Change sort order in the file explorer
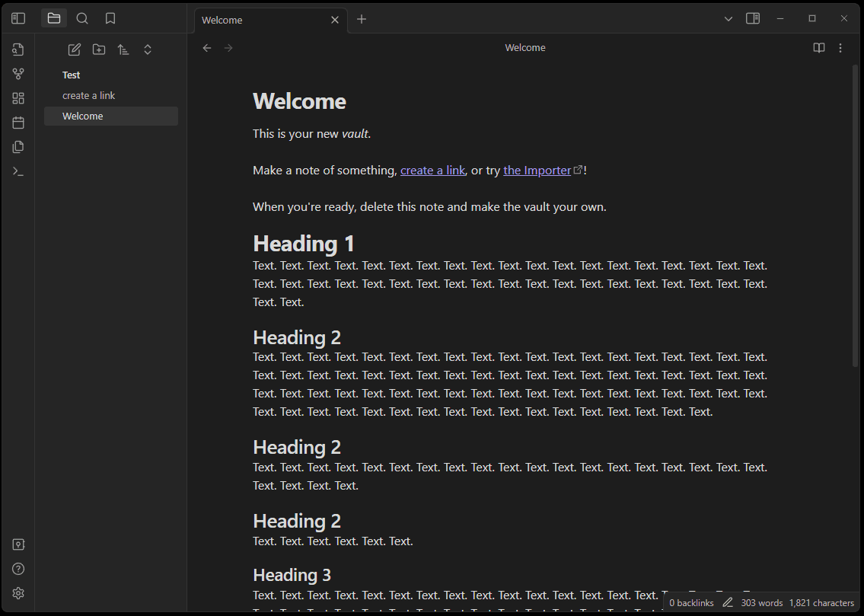The width and height of the screenshot is (864, 616). pyautogui.click(x=123, y=49)
